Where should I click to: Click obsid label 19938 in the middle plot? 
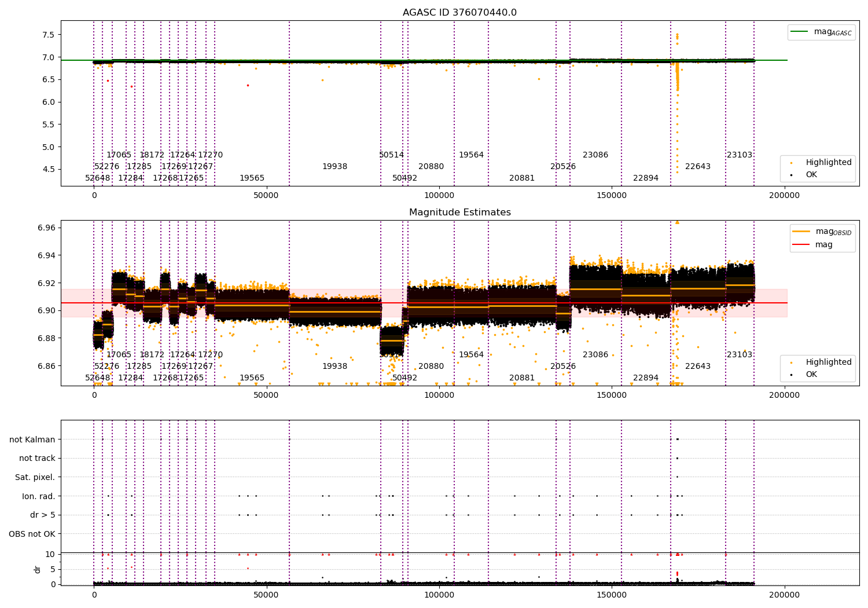point(334,367)
